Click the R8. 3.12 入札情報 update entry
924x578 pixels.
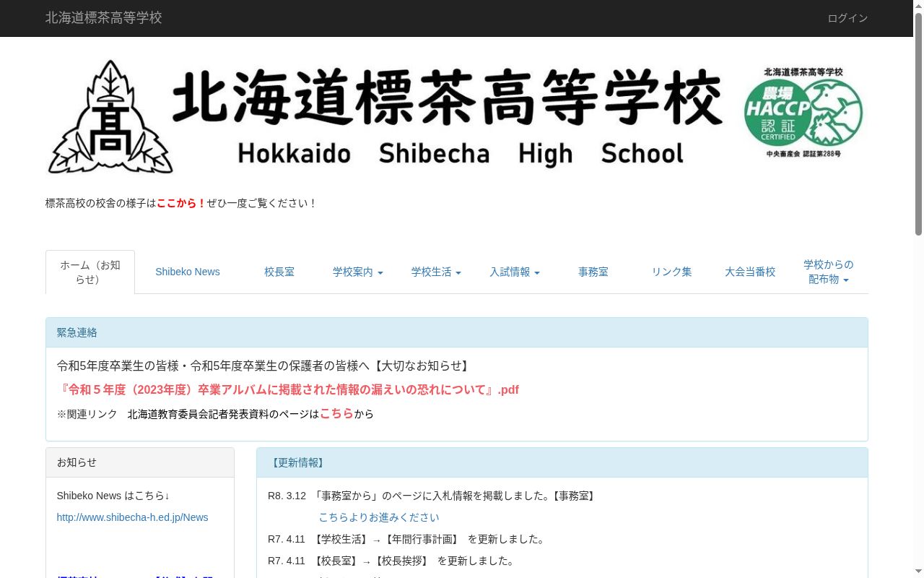pyautogui.click(x=432, y=496)
